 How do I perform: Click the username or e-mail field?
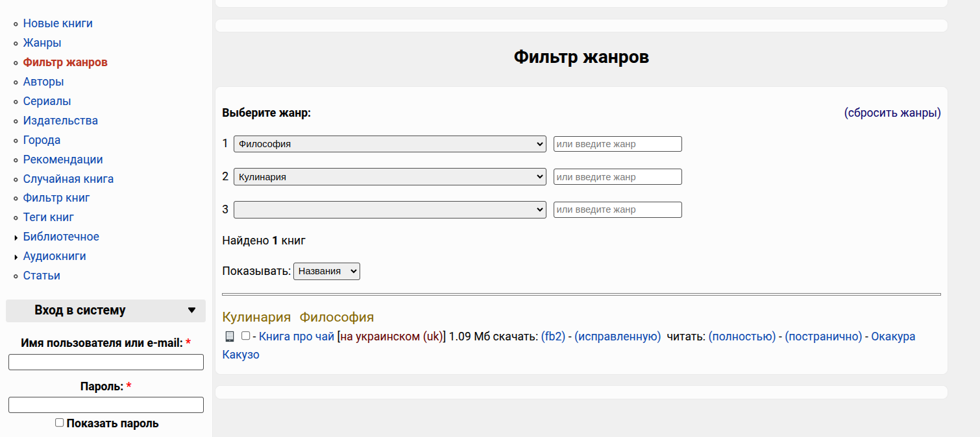click(x=106, y=362)
